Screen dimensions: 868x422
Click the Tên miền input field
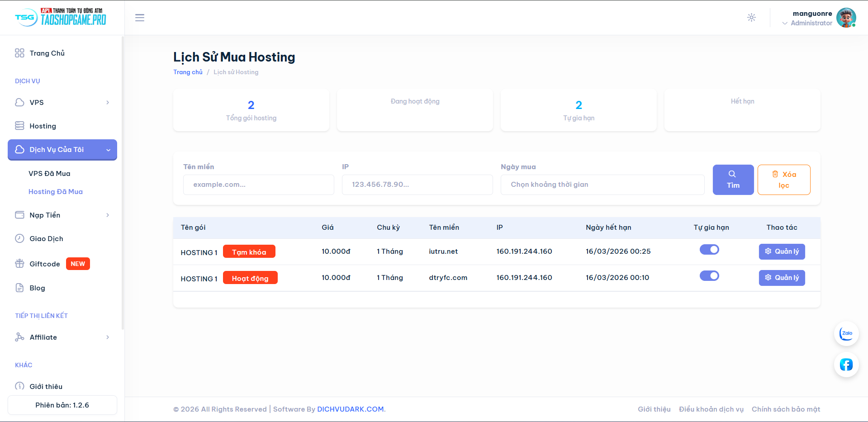coord(258,185)
